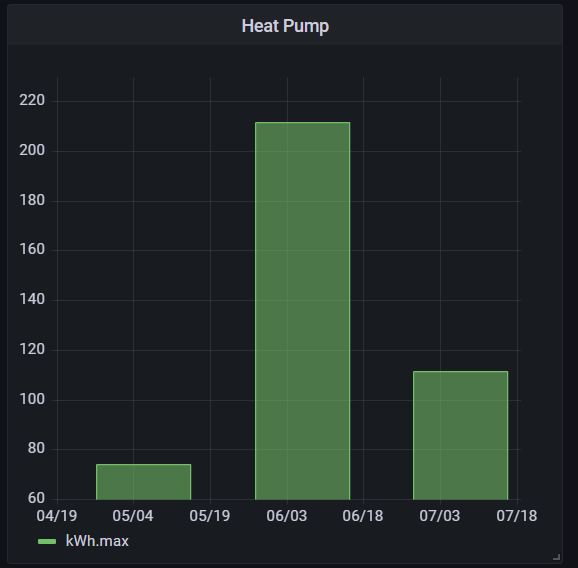578x568 pixels.
Task: Click the 60 y-axis label
Action: pos(36,498)
